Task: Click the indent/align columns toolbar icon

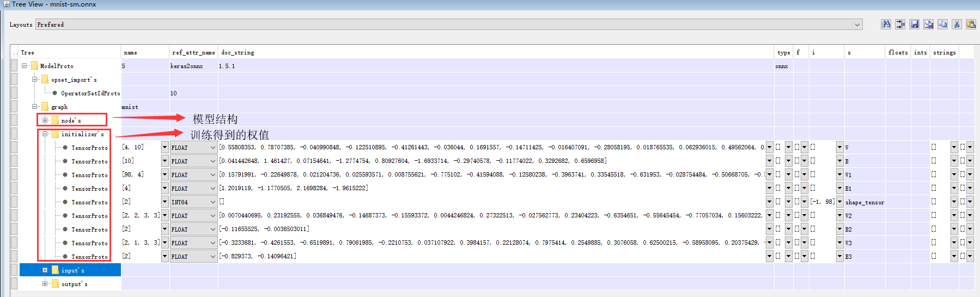Action: 900,24
